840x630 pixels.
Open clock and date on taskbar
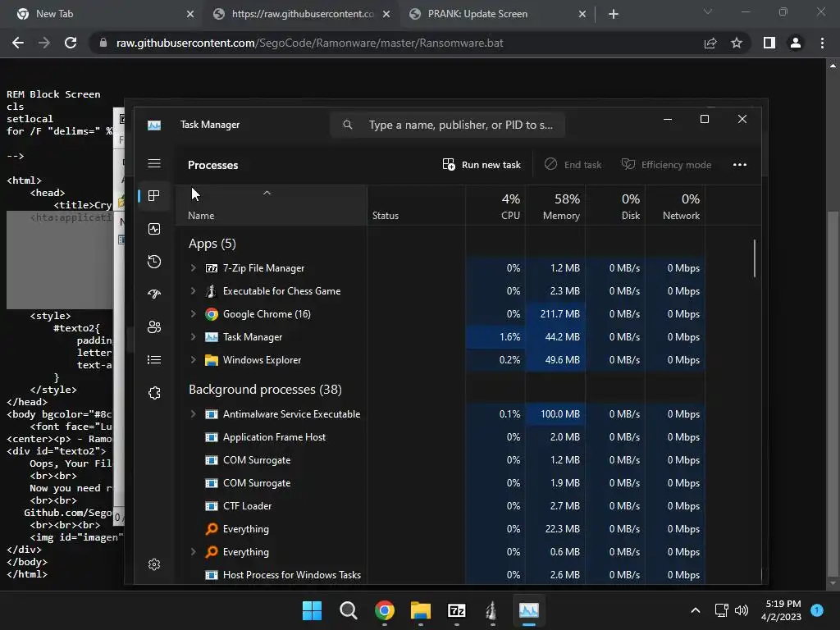tap(782, 610)
